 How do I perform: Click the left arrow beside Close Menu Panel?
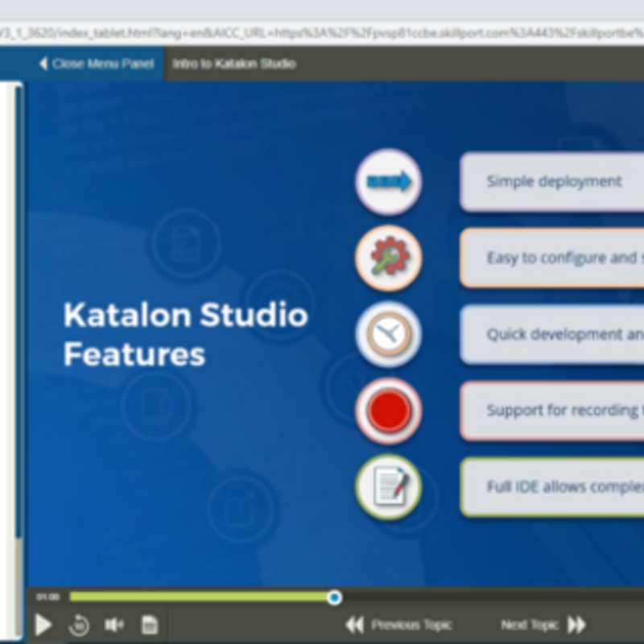43,64
